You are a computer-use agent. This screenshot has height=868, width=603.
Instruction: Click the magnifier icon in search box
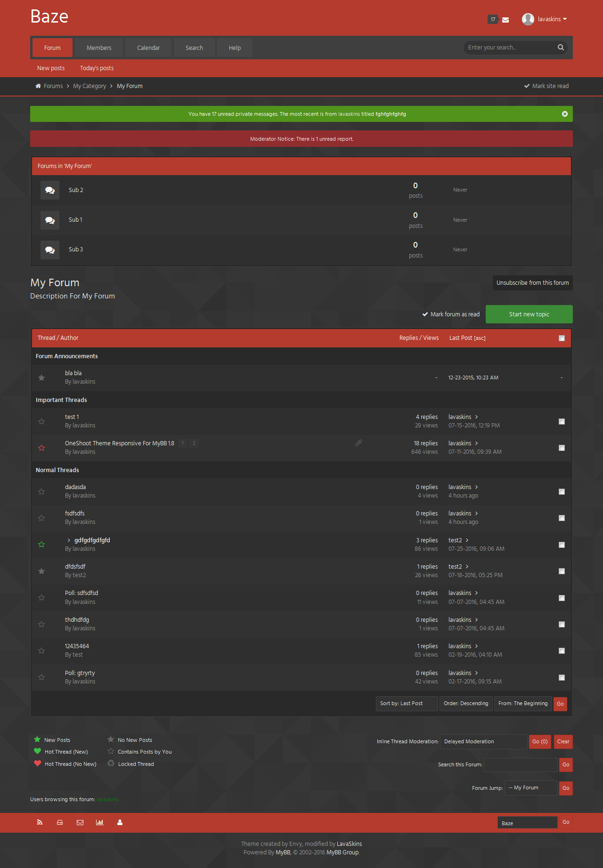[x=561, y=48]
